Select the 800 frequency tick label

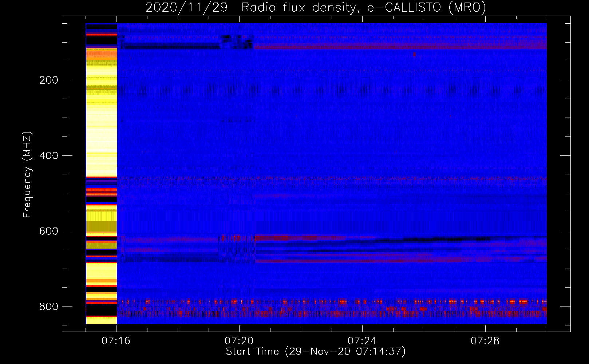pyautogui.click(x=49, y=306)
